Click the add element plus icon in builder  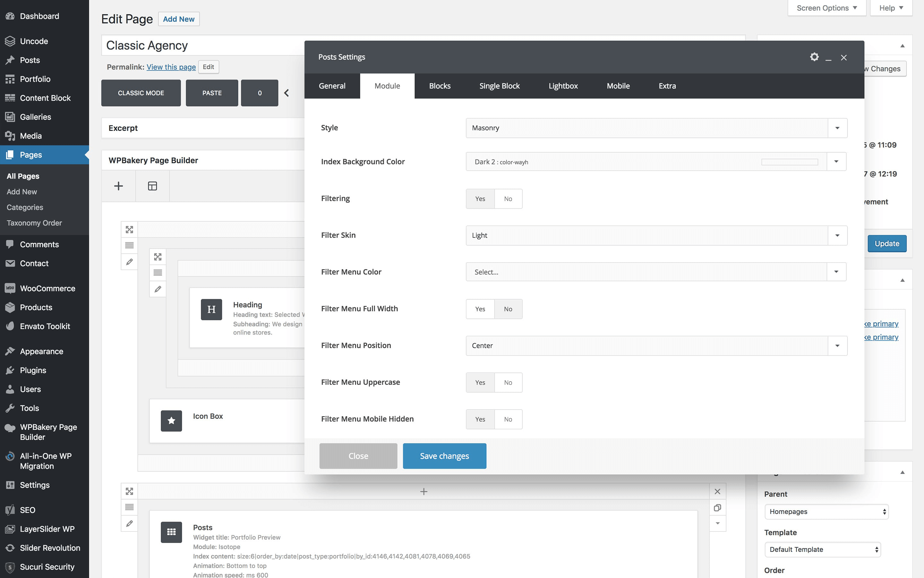click(118, 186)
